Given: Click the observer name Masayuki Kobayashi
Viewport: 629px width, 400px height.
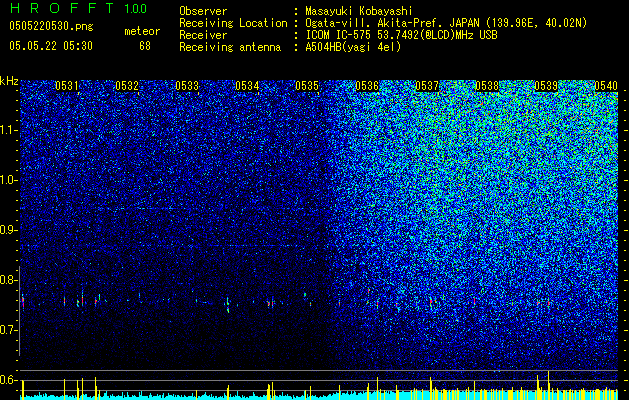Looking at the screenshot, I should click(x=359, y=11).
